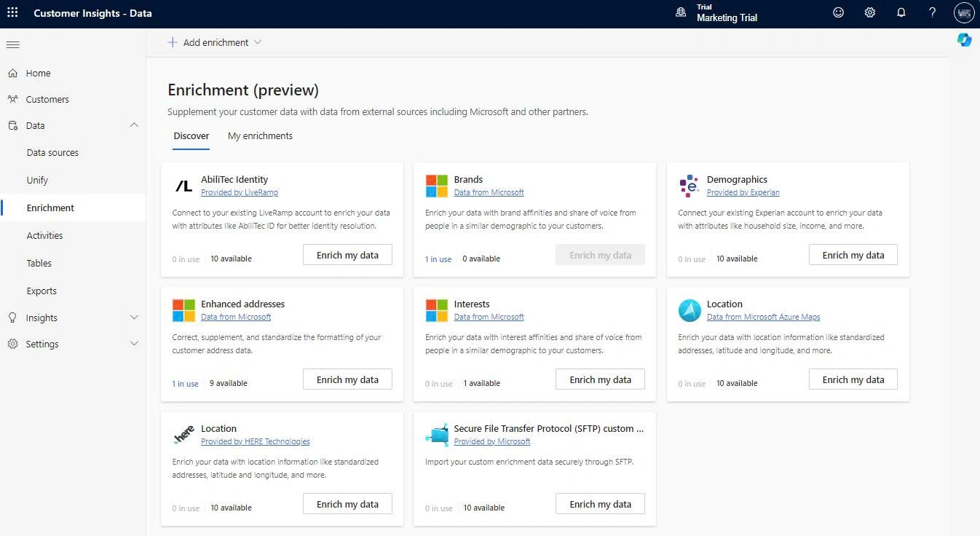The image size is (980, 536).
Task: Open the Add enrichment dropdown chevron
Action: pos(257,42)
